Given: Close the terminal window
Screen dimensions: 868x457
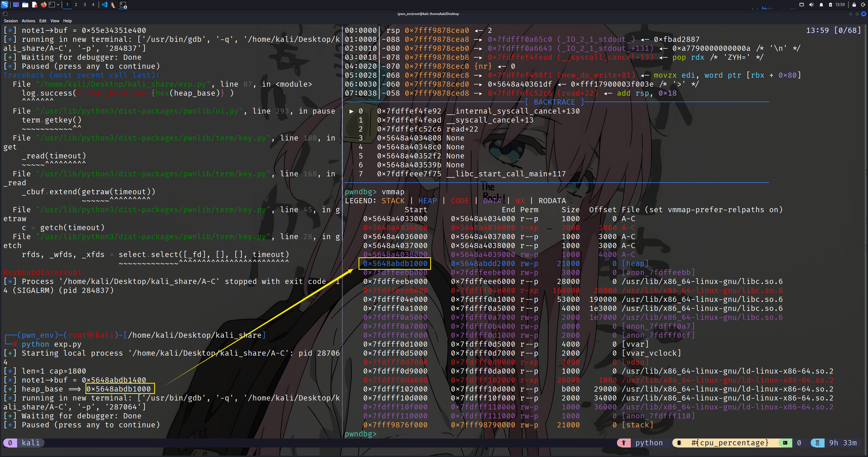Looking at the screenshot, I should [x=864, y=14].
